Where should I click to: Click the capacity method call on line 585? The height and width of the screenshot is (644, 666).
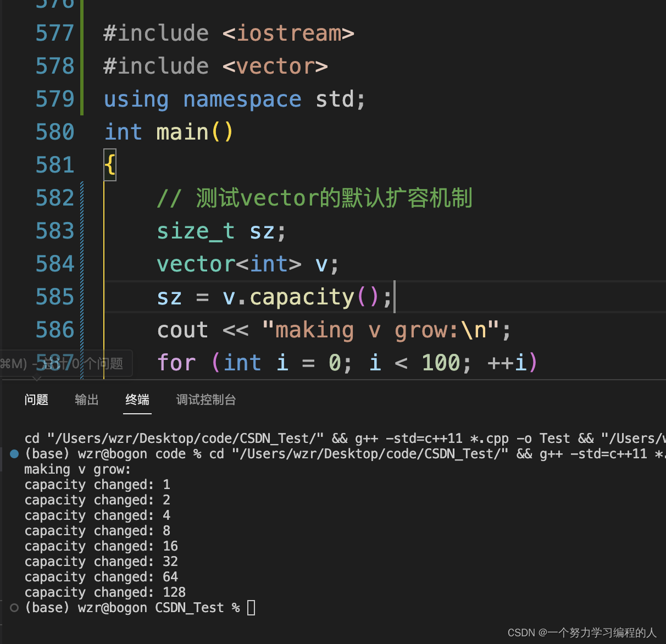point(302,297)
